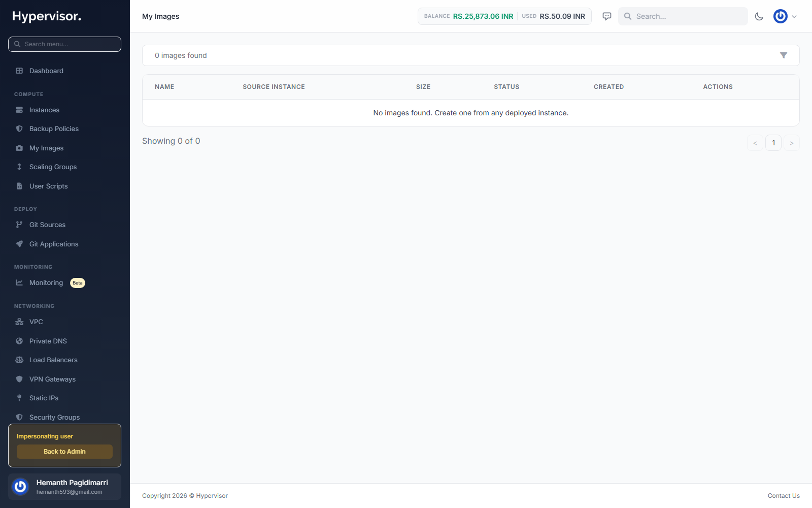
Task: Click the Git Applications rocket icon
Action: click(x=19, y=244)
